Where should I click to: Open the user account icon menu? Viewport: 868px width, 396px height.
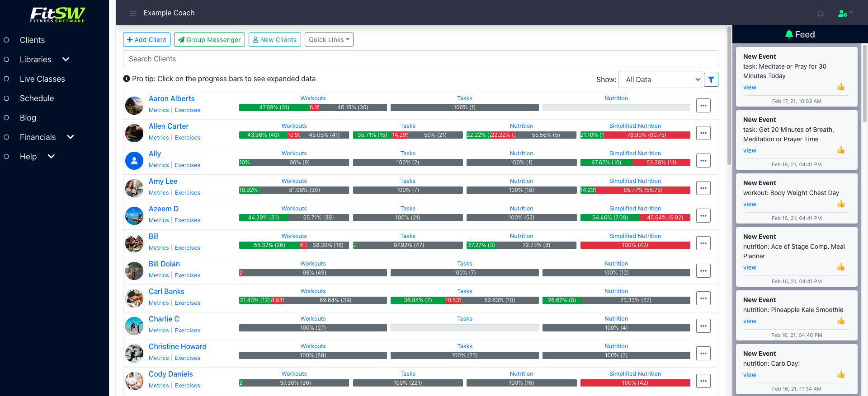click(x=844, y=14)
